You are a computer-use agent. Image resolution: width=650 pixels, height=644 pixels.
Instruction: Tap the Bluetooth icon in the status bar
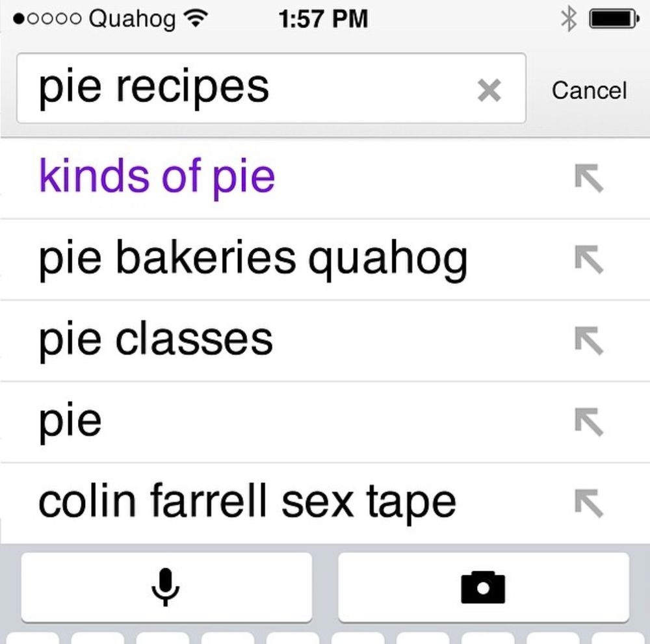coord(568,19)
